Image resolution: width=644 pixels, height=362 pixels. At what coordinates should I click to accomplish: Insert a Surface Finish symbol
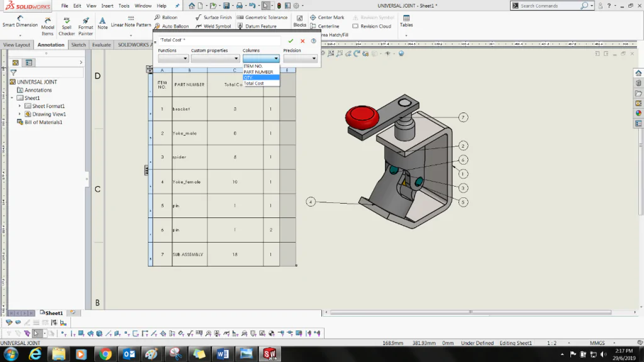[214, 17]
